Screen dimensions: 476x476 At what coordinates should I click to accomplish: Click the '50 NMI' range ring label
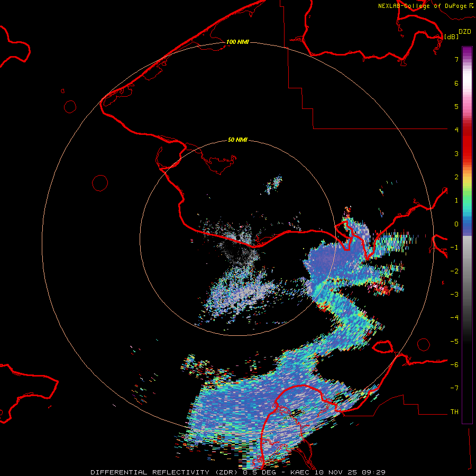pos(237,140)
